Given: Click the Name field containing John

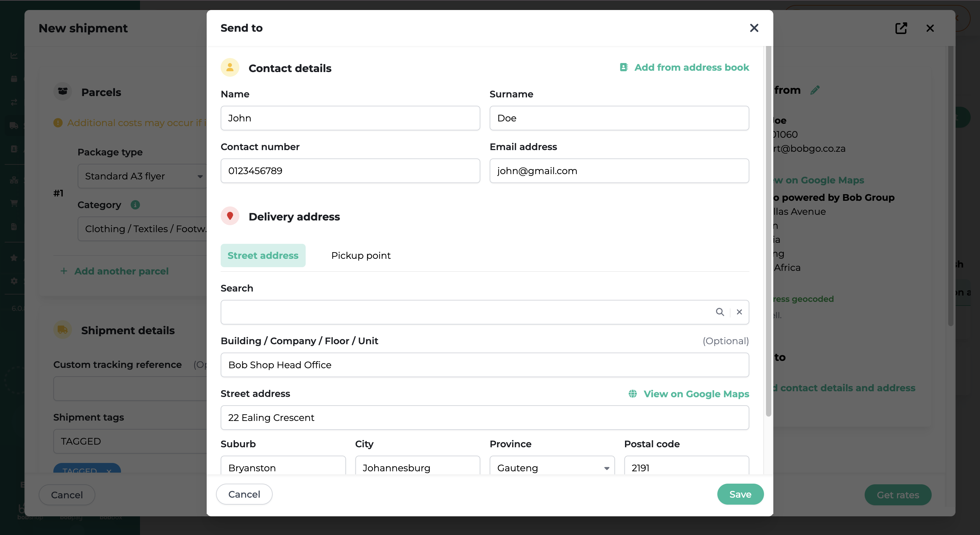Looking at the screenshot, I should pos(350,118).
